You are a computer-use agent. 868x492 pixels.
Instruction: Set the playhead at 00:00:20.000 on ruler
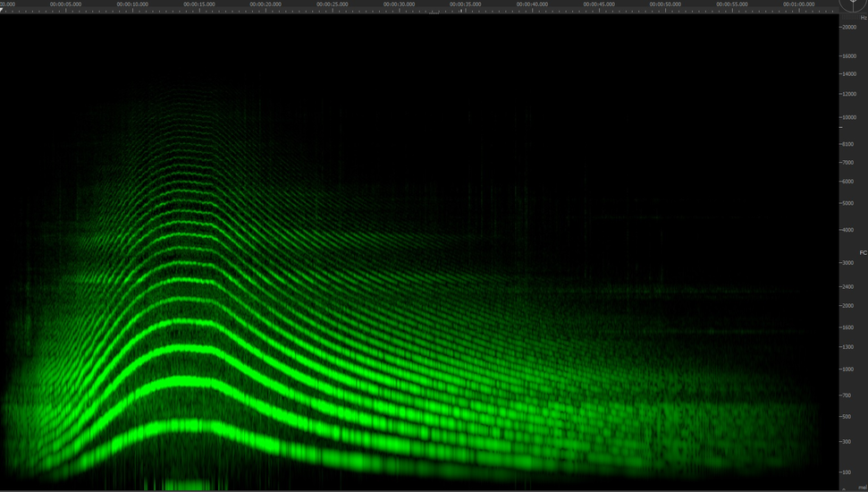265,4
